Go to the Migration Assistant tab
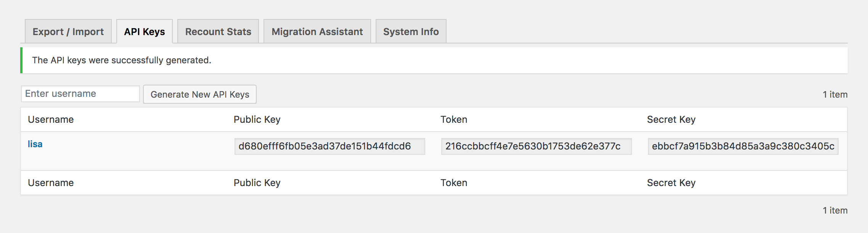Image resolution: width=868 pixels, height=233 pixels. (x=317, y=31)
